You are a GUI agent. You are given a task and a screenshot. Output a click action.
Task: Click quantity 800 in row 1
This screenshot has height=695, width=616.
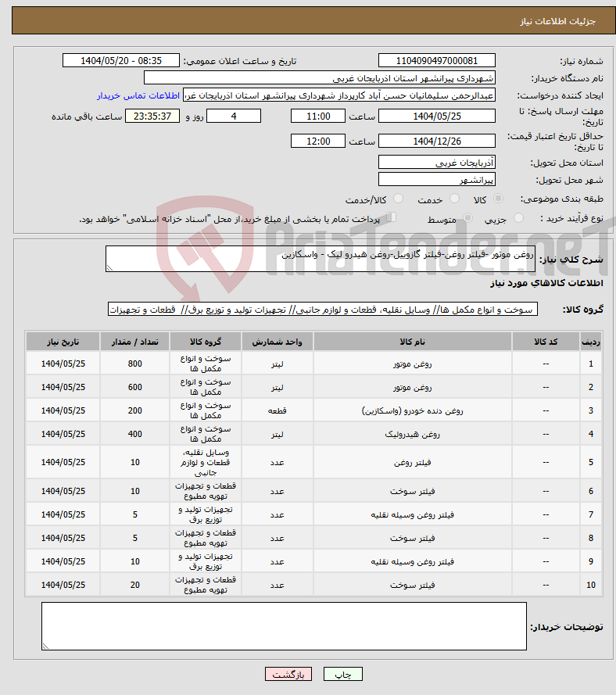134,364
